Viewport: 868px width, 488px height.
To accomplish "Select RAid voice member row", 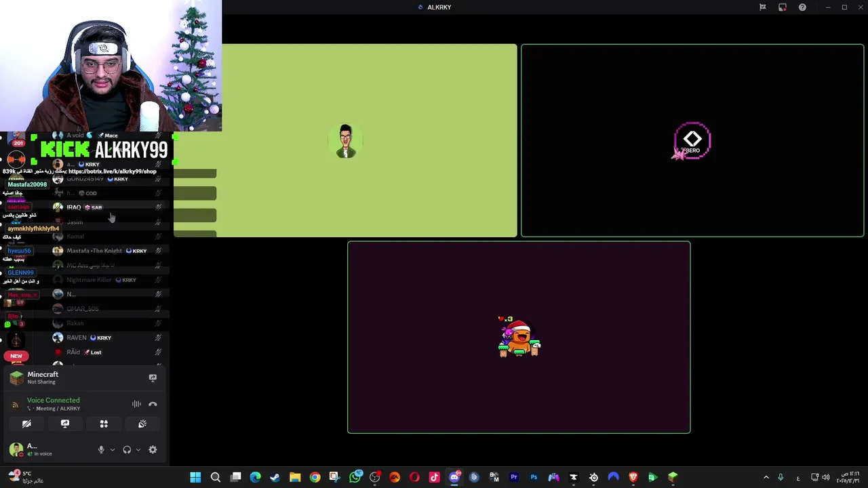I will click(x=108, y=352).
